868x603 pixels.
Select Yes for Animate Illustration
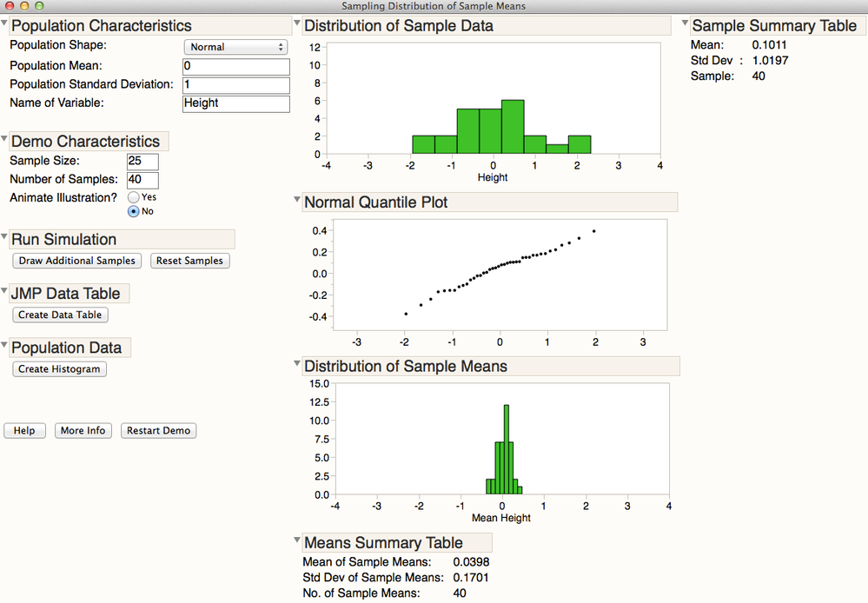(135, 196)
